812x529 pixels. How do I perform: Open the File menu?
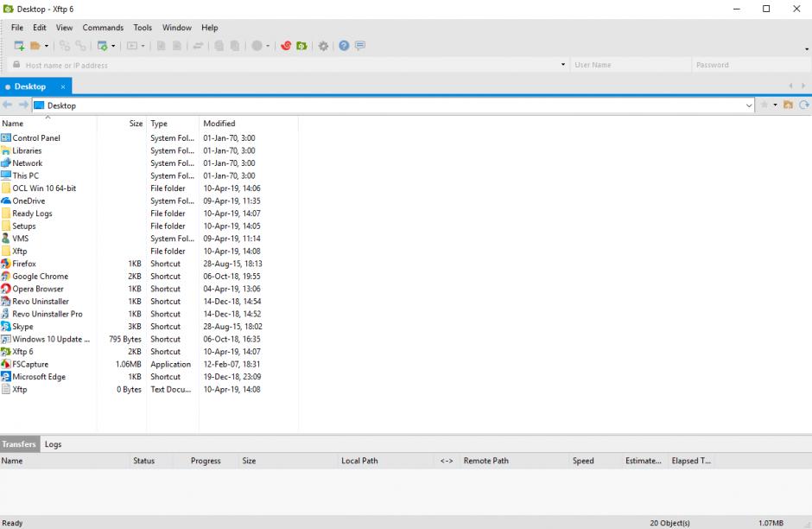[17, 28]
